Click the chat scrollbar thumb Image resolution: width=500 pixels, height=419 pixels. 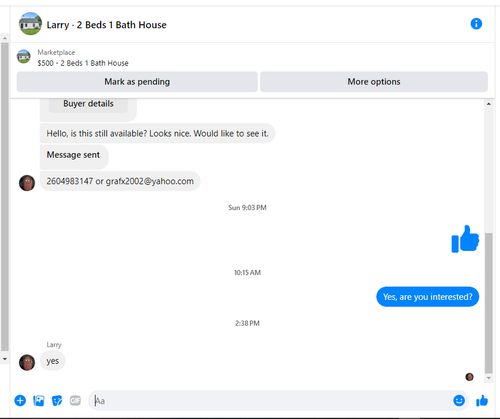click(489, 303)
